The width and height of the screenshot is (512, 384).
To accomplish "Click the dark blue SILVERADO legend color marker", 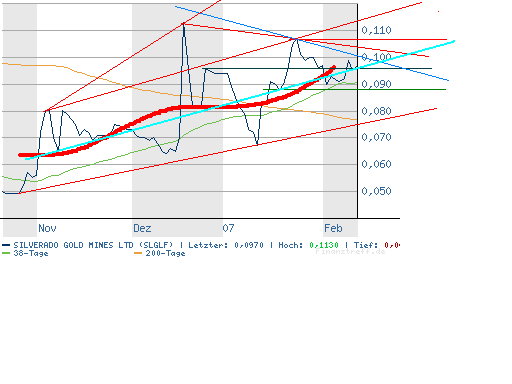I will click(x=6, y=245).
